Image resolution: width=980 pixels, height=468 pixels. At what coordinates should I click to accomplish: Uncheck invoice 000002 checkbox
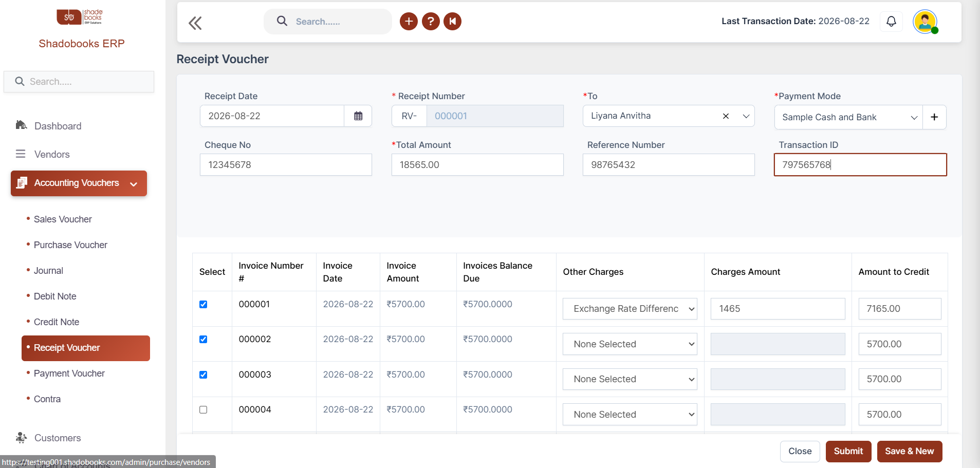coord(203,339)
